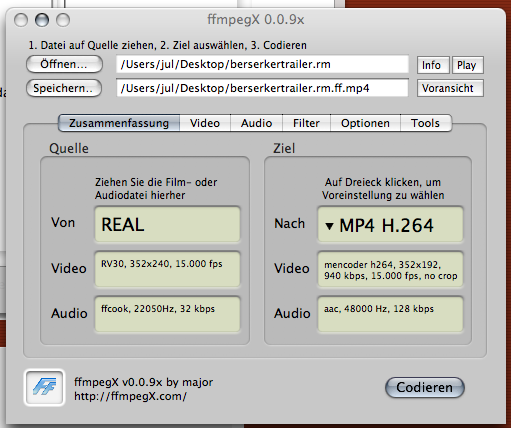This screenshot has width=511, height=428.
Task: Close the ffmpegX window
Action: tap(21, 20)
